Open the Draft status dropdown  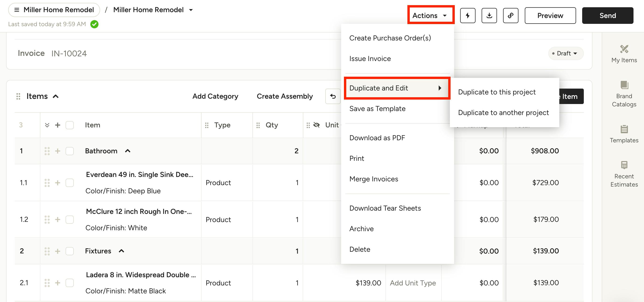point(566,53)
